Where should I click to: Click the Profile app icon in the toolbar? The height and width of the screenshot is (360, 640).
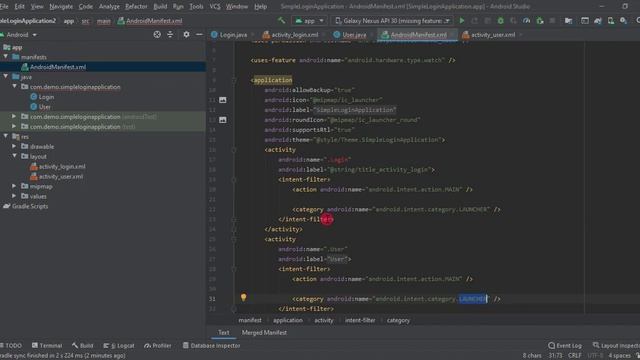tap(527, 20)
